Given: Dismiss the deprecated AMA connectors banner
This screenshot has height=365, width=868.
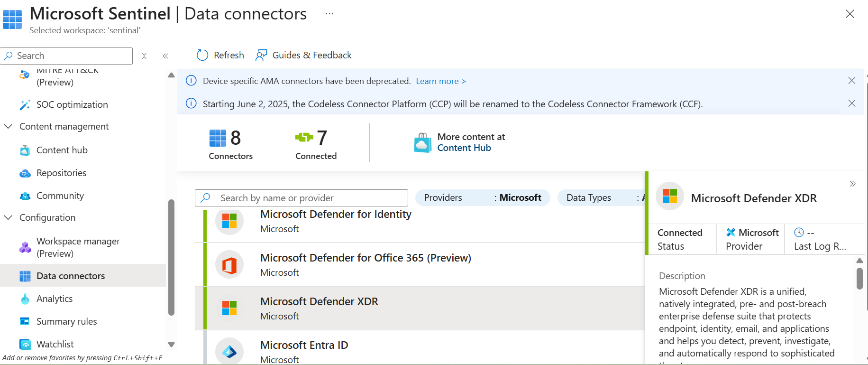Looking at the screenshot, I should 852,81.
